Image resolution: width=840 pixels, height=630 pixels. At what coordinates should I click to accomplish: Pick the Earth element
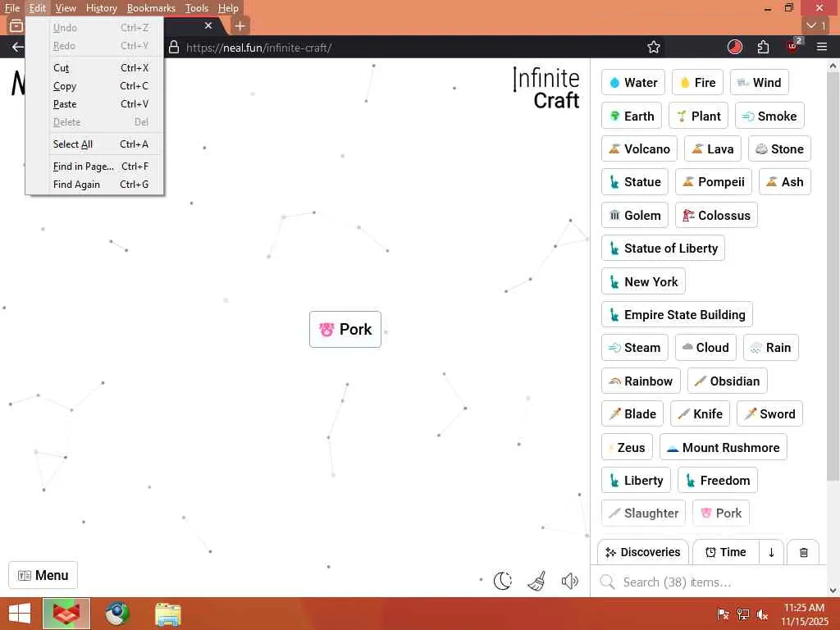[x=632, y=116]
